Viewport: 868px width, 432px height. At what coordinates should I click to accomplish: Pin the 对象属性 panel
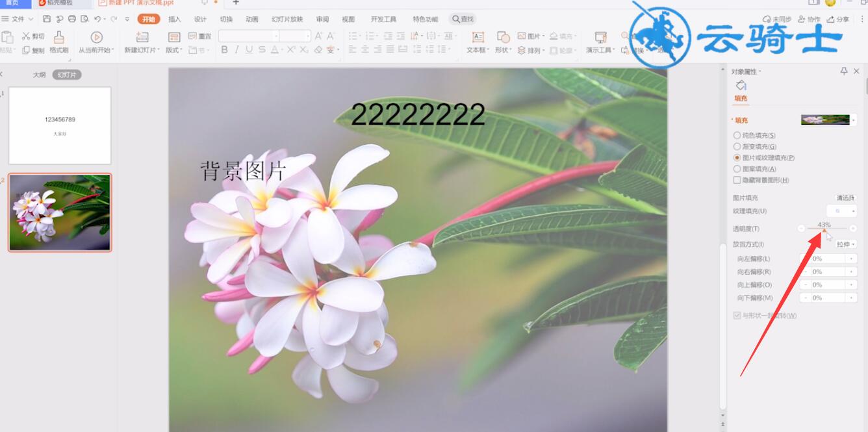[x=844, y=71]
